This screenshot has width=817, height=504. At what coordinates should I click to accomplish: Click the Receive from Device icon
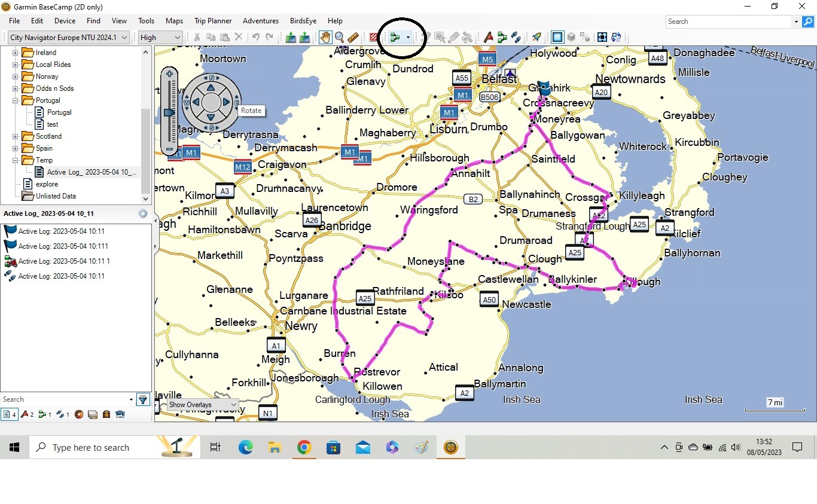(x=304, y=37)
